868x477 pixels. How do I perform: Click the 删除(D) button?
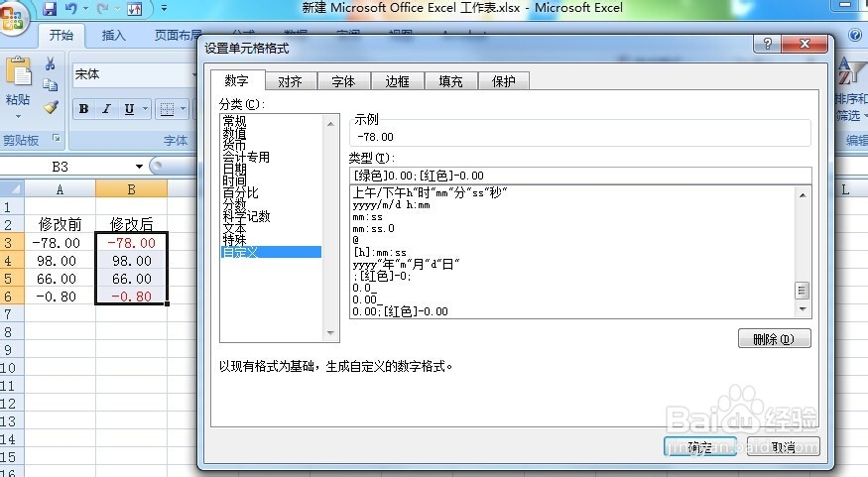[775, 338]
